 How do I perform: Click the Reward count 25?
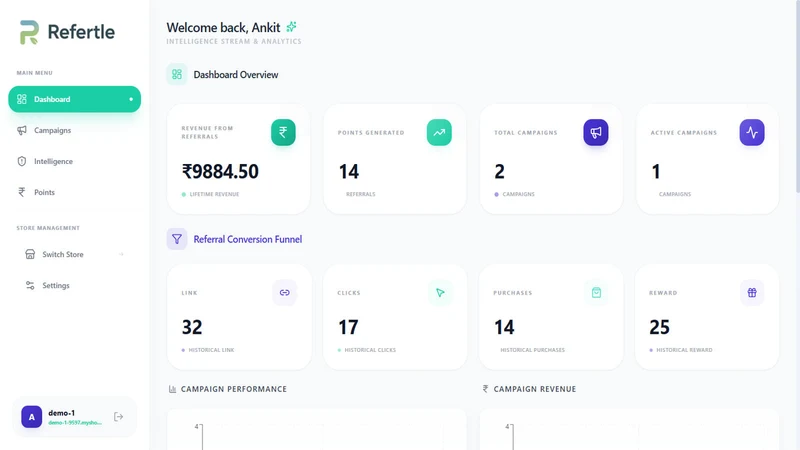tap(659, 327)
